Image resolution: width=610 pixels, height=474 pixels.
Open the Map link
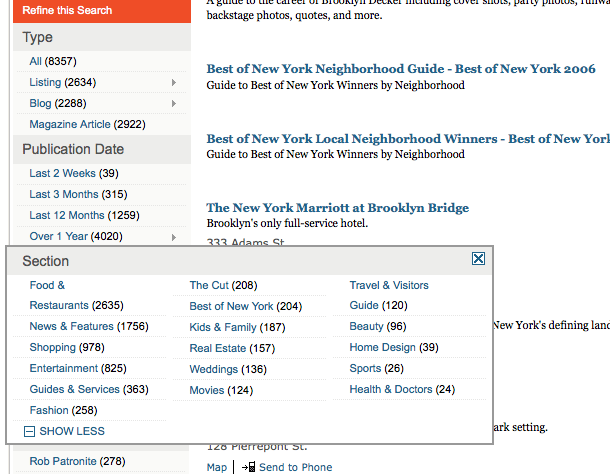coord(217,467)
